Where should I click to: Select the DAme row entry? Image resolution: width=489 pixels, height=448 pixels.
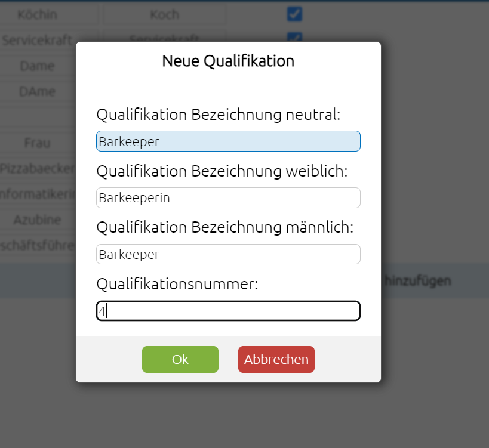(x=38, y=92)
